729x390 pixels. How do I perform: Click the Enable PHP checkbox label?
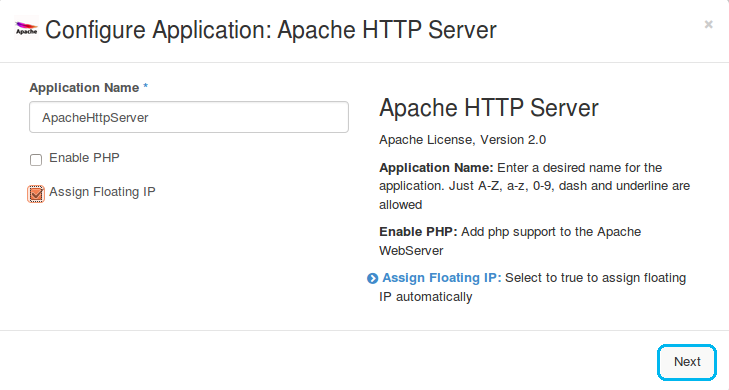[x=84, y=158]
